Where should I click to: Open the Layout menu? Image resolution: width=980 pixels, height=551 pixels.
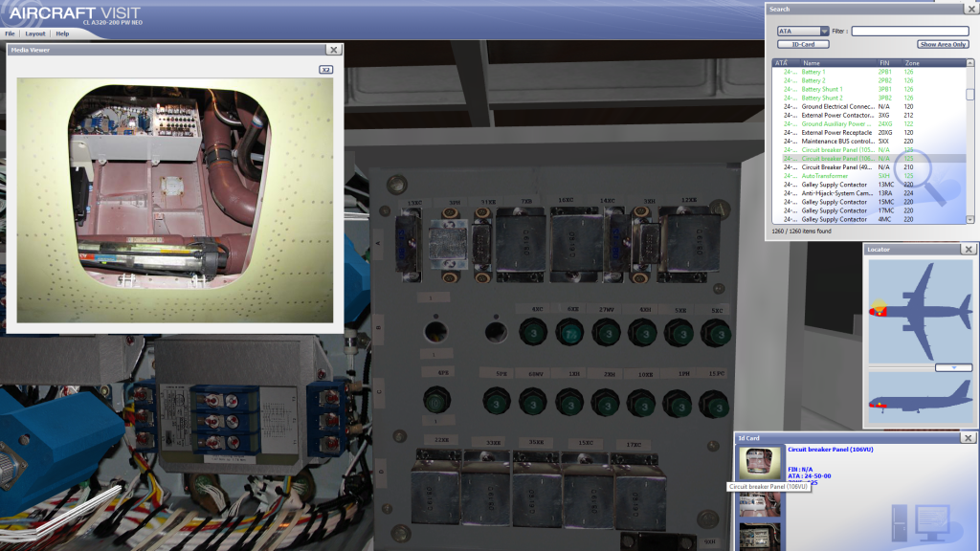pos(35,33)
